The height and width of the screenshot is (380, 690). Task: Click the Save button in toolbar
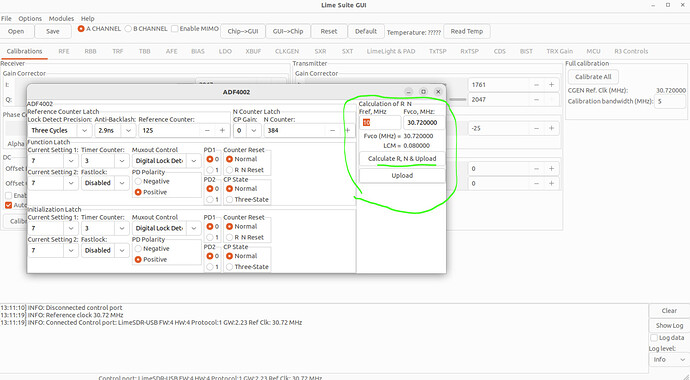[x=53, y=31]
